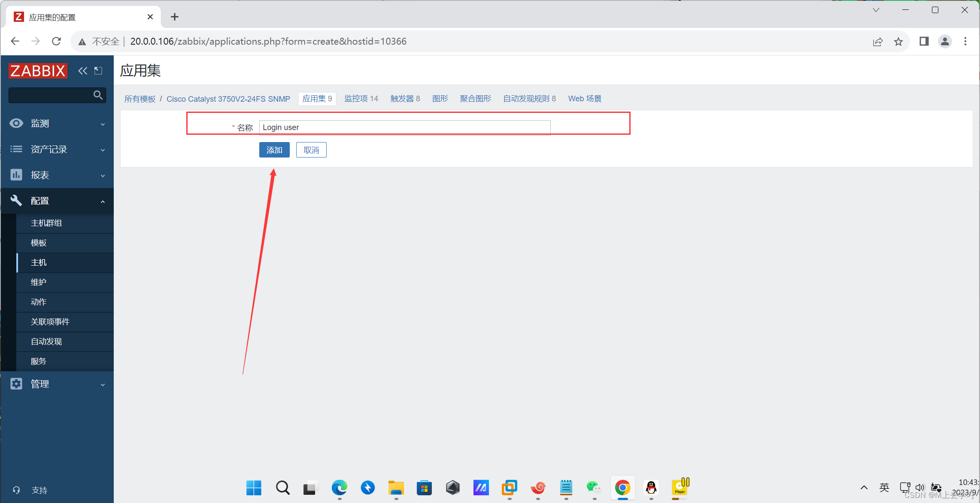The image size is (980, 503).
Task: Open a new browser tab
Action: (174, 17)
